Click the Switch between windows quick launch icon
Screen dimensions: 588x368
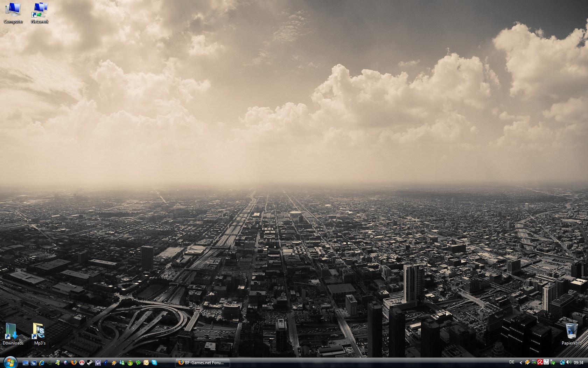(34, 363)
